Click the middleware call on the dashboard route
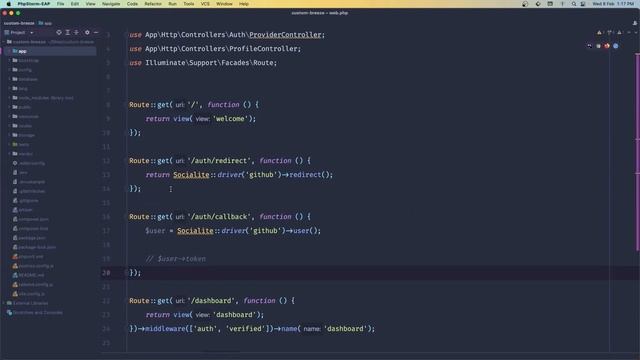The width and height of the screenshot is (640, 360). coord(165,329)
